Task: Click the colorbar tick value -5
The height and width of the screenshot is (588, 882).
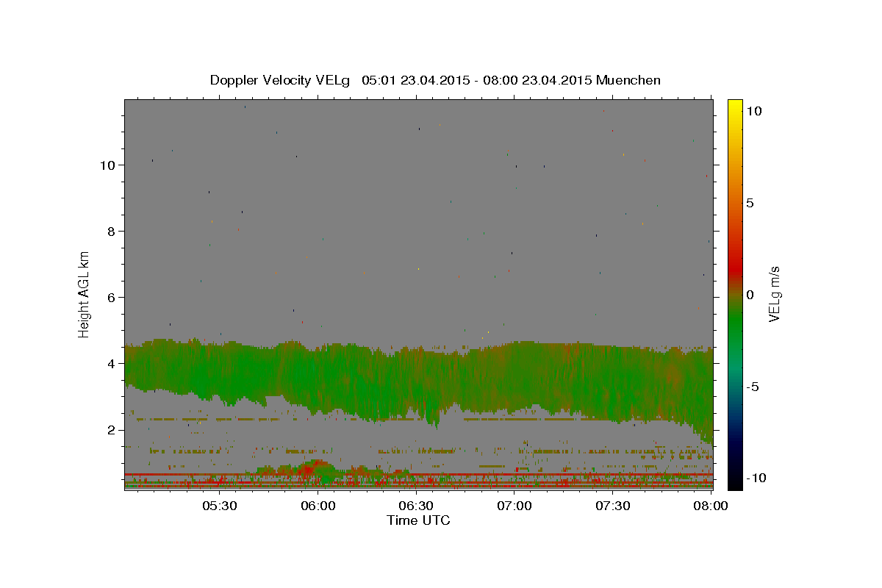Action: (x=753, y=387)
